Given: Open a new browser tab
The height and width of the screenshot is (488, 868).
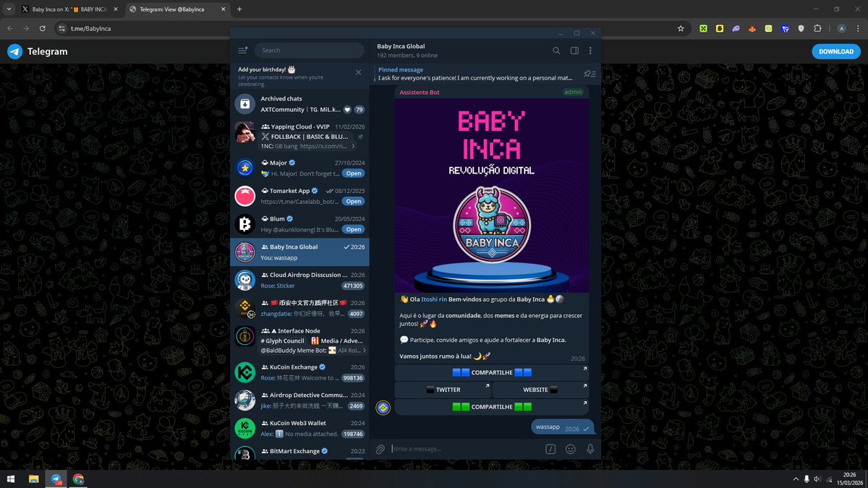Looking at the screenshot, I should (x=239, y=9).
